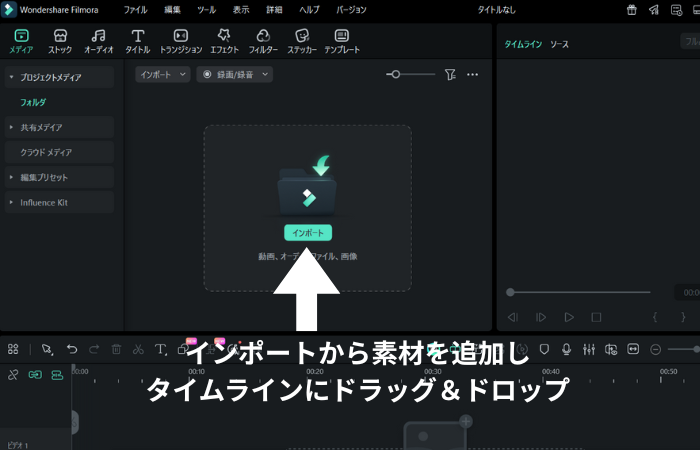This screenshot has height=450, width=700.
Task: Click the paper plane share icon
Action: click(x=654, y=10)
